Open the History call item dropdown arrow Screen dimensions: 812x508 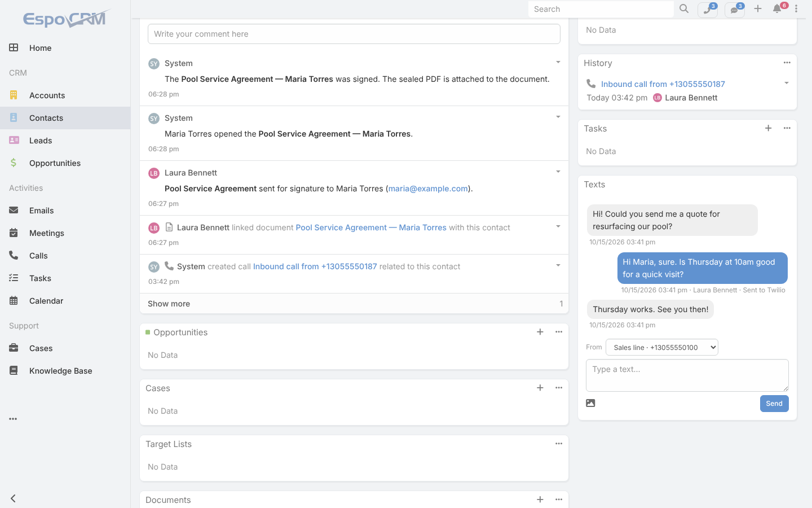click(x=787, y=83)
